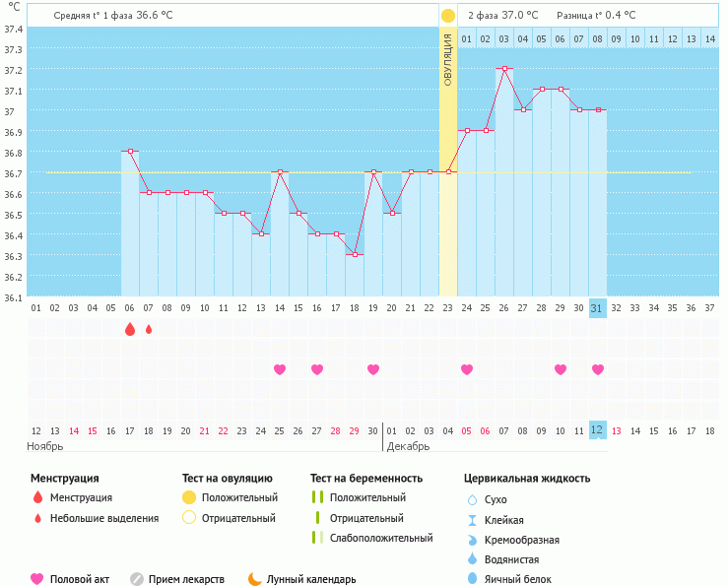The height and width of the screenshot is (586, 728).
Task: Click the lowest 36.3 data point on day 18
Action: [x=355, y=254]
